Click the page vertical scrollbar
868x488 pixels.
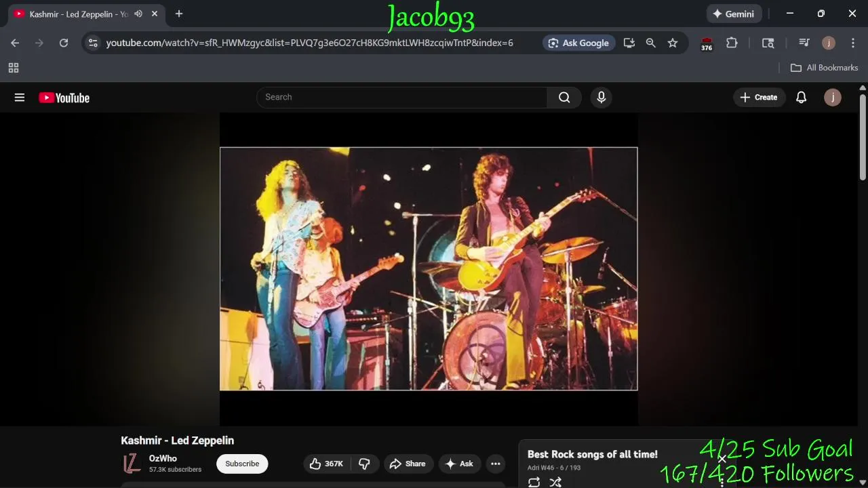[863, 137]
